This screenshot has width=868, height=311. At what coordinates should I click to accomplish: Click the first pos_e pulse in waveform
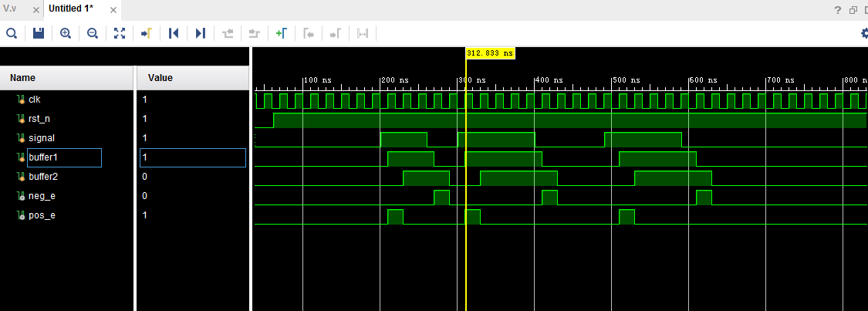pyautogui.click(x=395, y=217)
